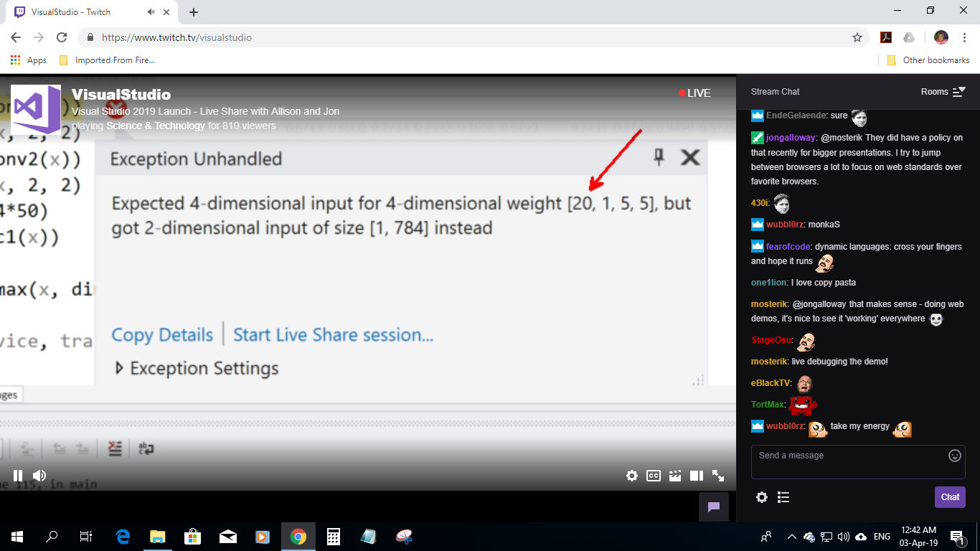Open a new browser tab
Viewport: 980px width, 551px height.
(194, 12)
